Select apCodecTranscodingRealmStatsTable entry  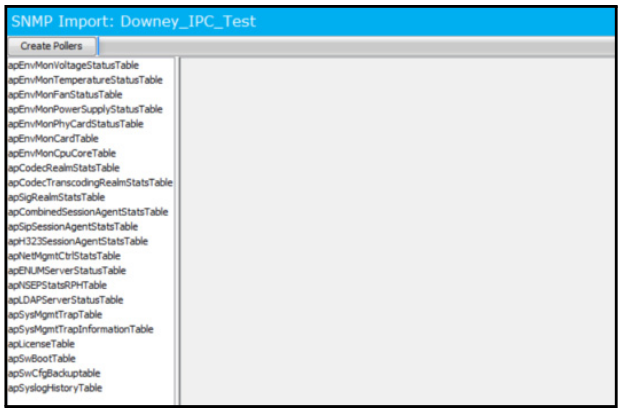(90, 182)
